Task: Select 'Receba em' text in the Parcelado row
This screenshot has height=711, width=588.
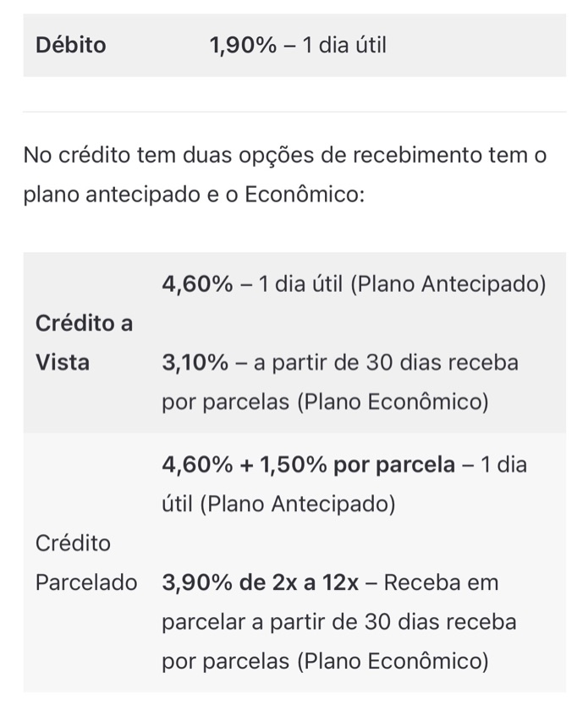Action: coord(441,582)
